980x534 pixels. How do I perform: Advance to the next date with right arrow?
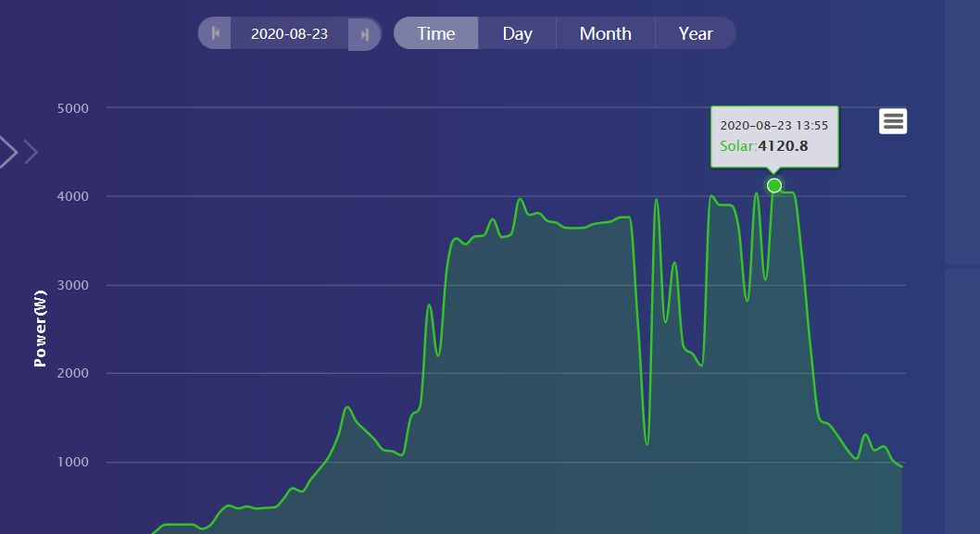tap(364, 33)
